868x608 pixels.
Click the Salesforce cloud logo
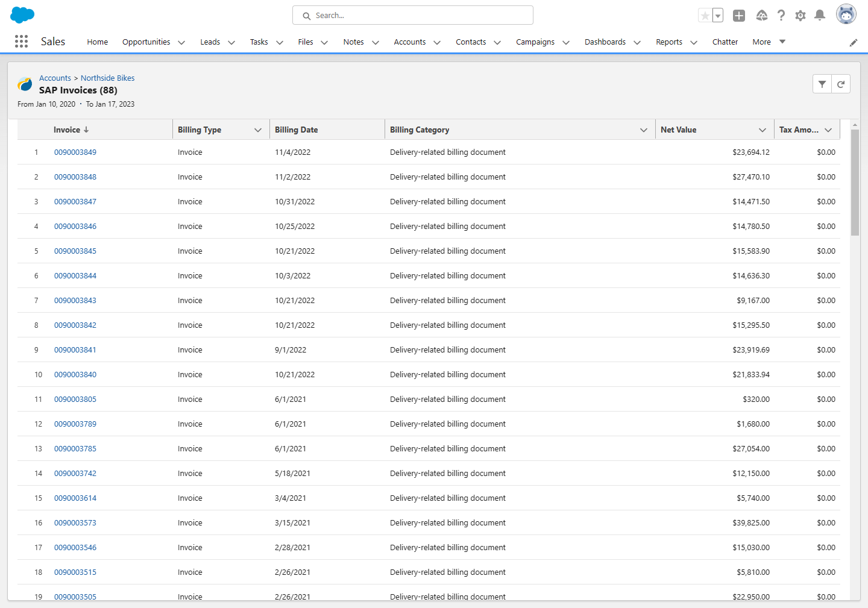[x=23, y=15]
